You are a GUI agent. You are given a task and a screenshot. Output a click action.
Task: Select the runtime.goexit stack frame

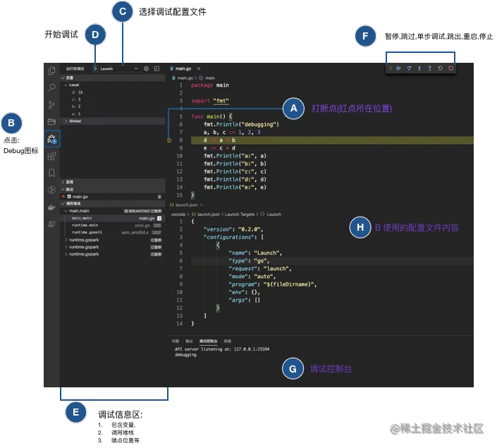(x=87, y=232)
